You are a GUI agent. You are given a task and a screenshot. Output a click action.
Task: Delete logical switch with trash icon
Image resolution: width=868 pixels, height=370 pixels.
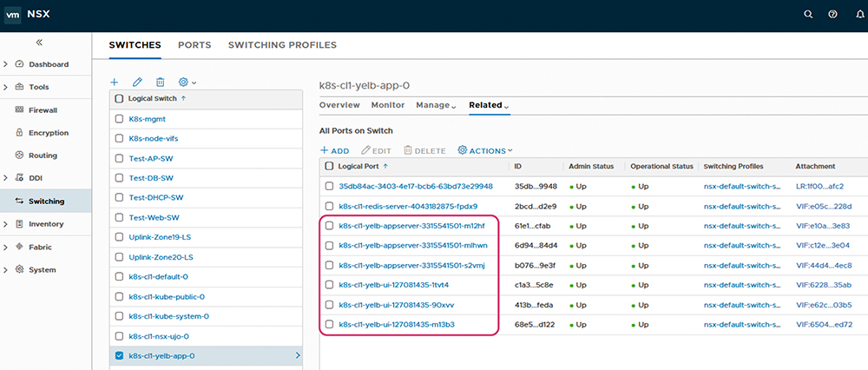pos(160,82)
